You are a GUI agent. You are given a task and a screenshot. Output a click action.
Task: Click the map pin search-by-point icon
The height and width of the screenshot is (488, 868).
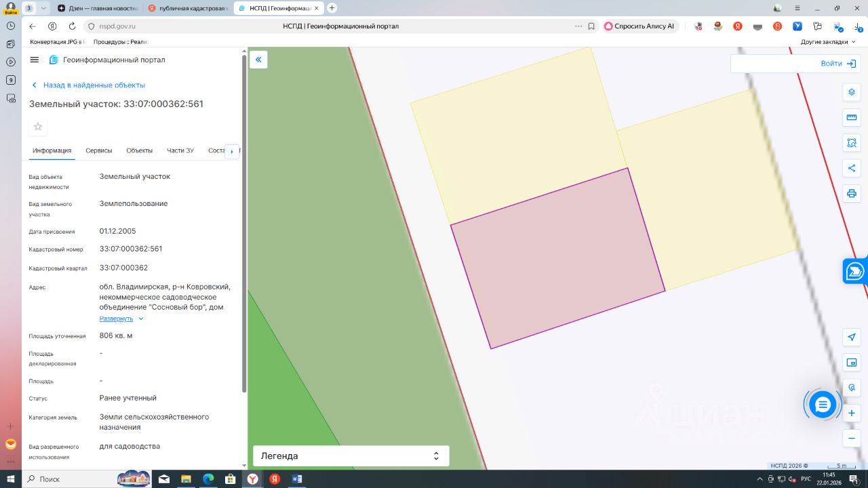point(852,388)
